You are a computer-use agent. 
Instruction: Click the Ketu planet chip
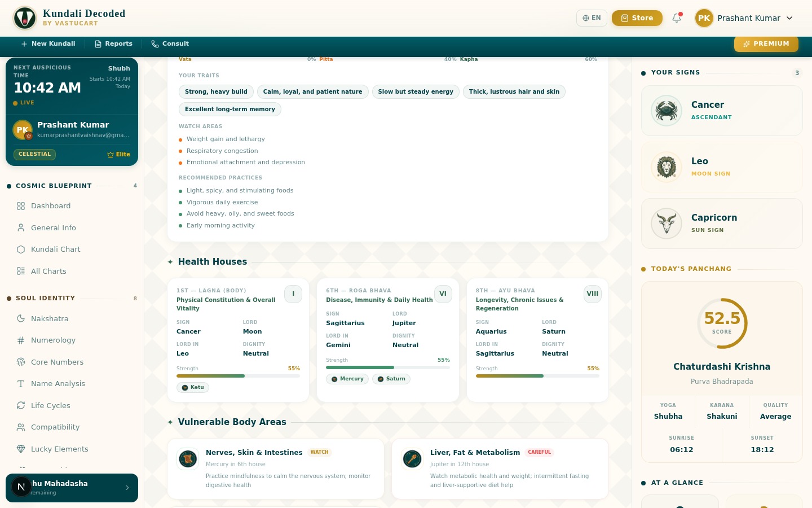pos(193,388)
